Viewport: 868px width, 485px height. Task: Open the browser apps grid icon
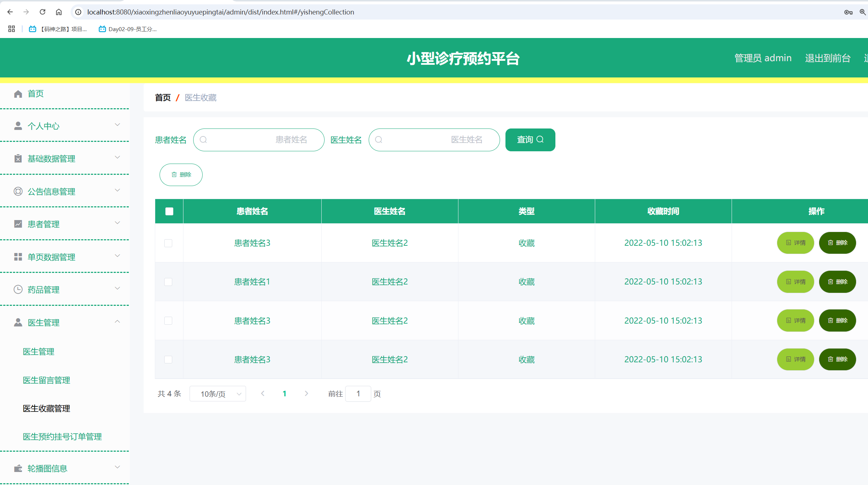12,29
